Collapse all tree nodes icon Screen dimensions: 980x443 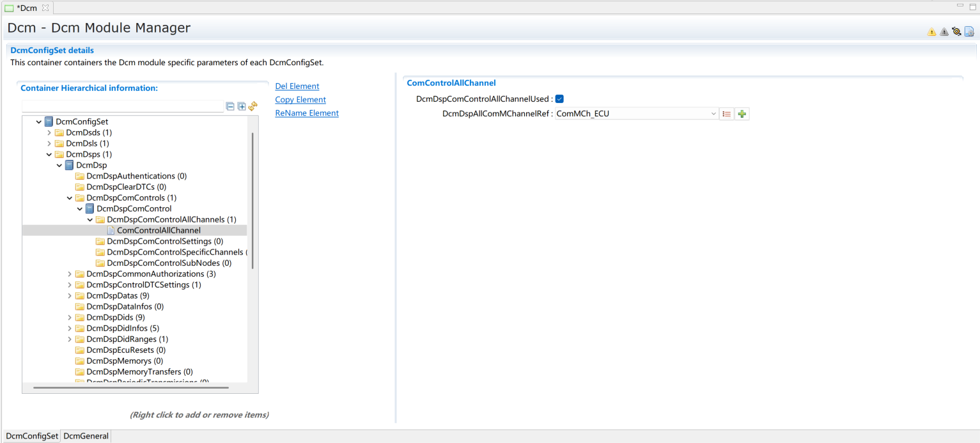tap(231, 107)
